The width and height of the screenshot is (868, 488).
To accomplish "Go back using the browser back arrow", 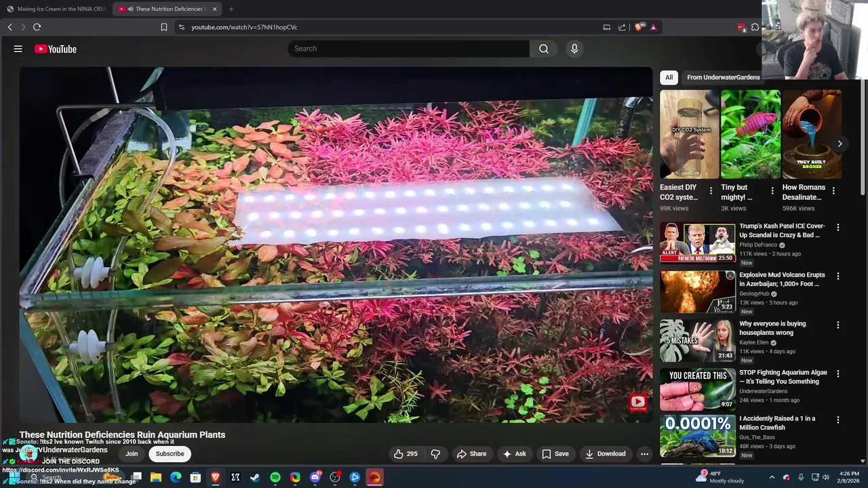I will [9, 27].
